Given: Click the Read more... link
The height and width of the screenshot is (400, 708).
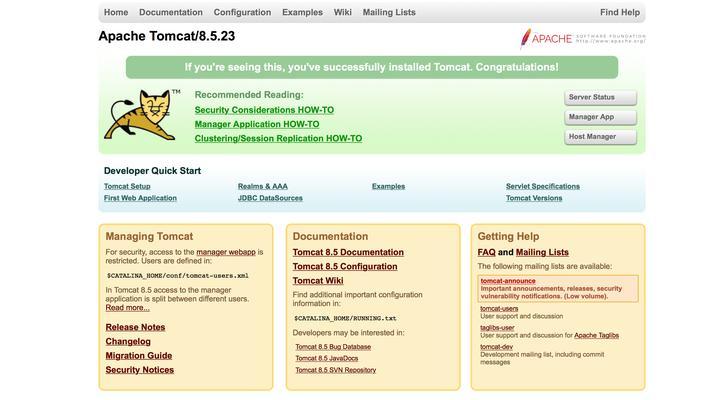Looking at the screenshot, I should click(127, 307).
